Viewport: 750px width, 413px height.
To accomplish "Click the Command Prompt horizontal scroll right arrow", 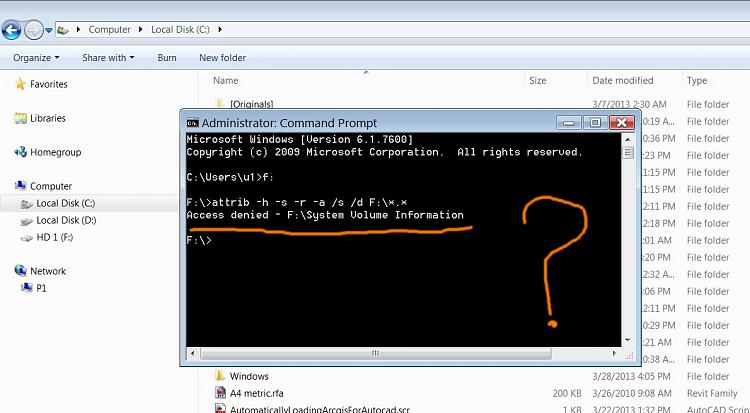I will [x=614, y=354].
